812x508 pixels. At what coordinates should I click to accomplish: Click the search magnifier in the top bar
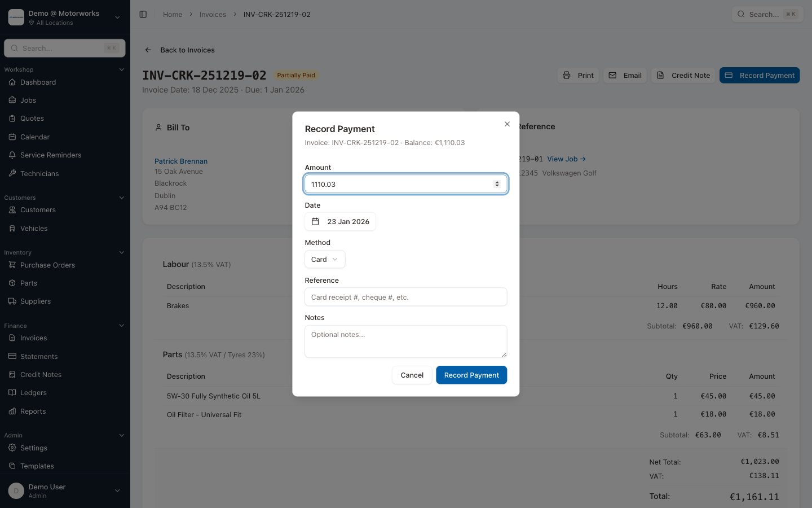click(741, 14)
